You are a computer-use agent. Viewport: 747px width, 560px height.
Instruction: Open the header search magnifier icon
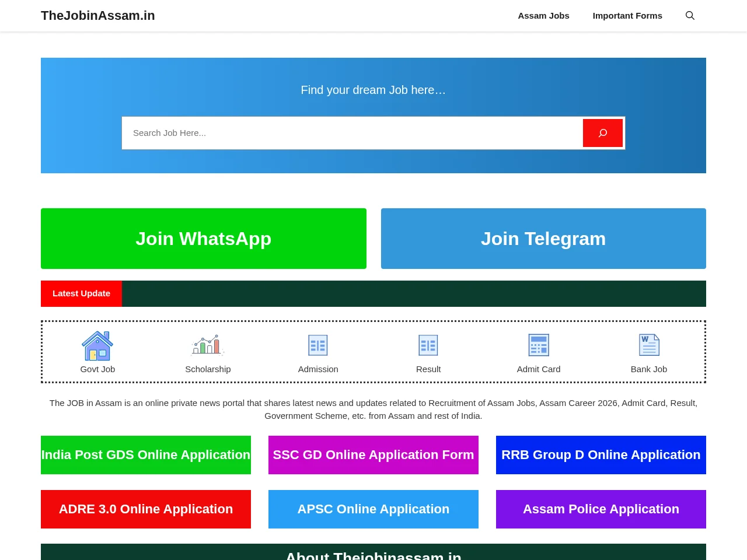(690, 16)
